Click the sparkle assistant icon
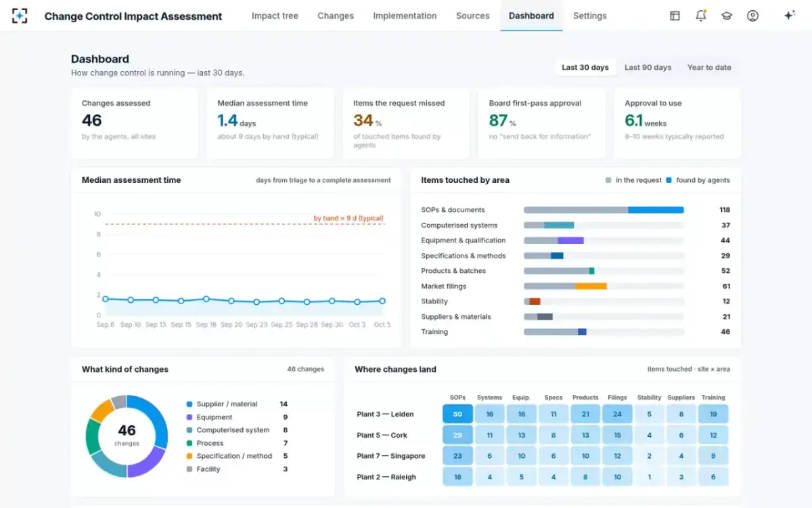812x508 pixels. click(789, 16)
